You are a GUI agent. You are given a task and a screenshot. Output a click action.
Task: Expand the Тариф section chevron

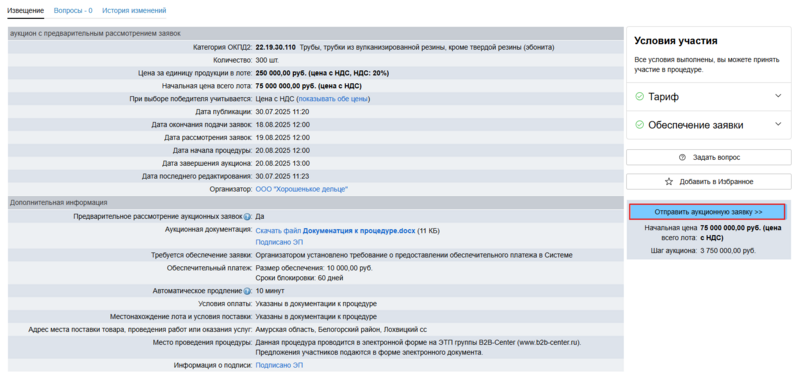click(x=778, y=96)
